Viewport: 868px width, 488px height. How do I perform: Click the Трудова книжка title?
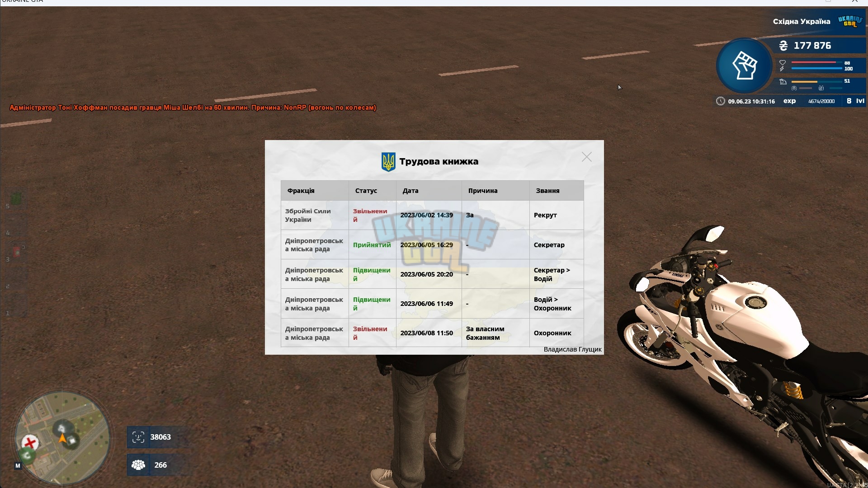pos(439,161)
